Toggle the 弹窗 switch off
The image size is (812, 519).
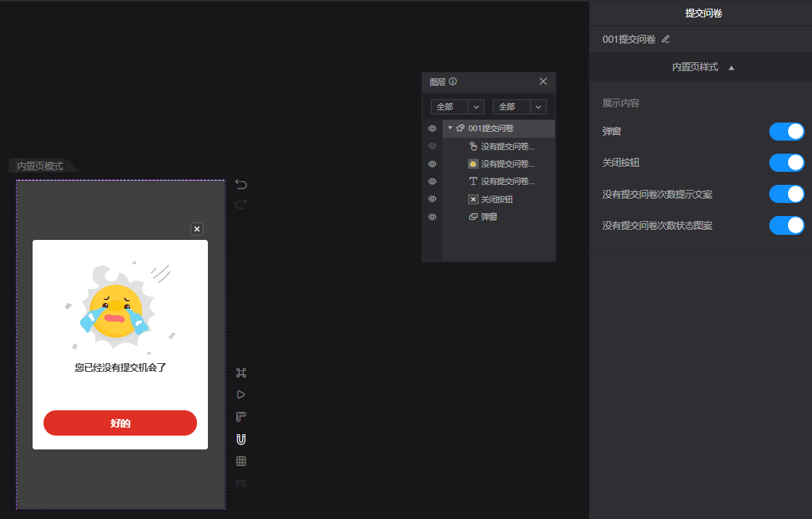tap(787, 132)
